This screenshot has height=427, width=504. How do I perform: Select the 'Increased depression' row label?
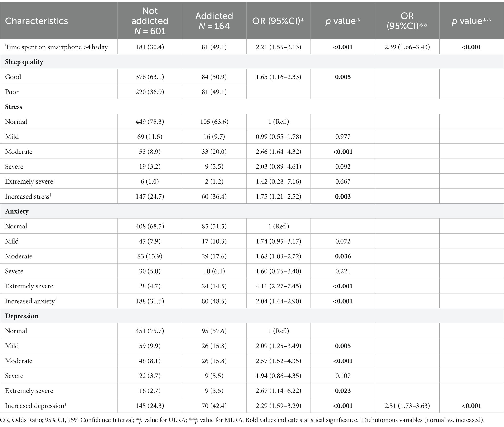[36, 406]
